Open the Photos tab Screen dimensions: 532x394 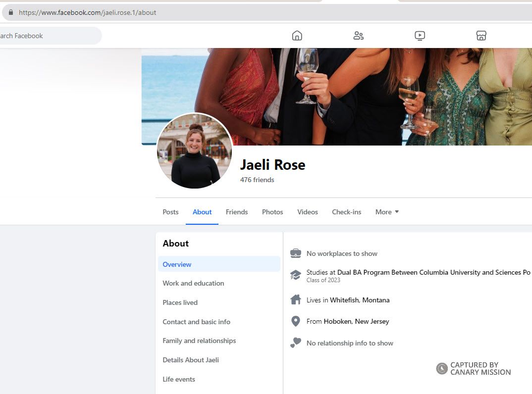[272, 212]
